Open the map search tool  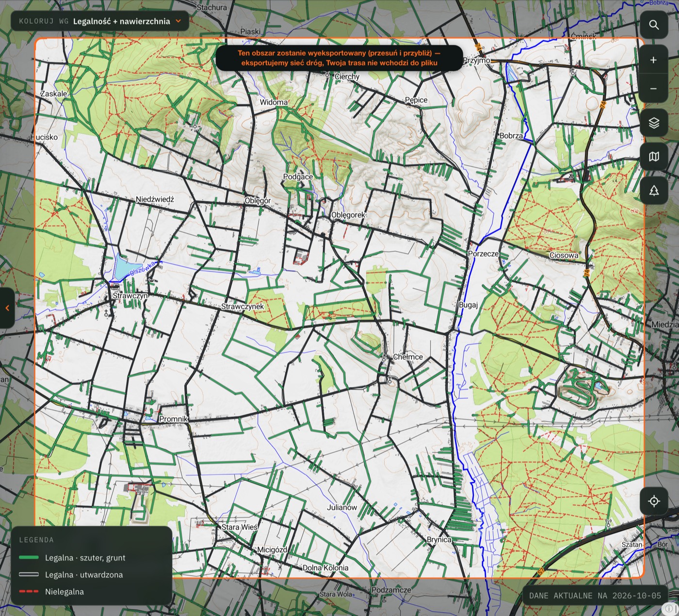tap(654, 25)
